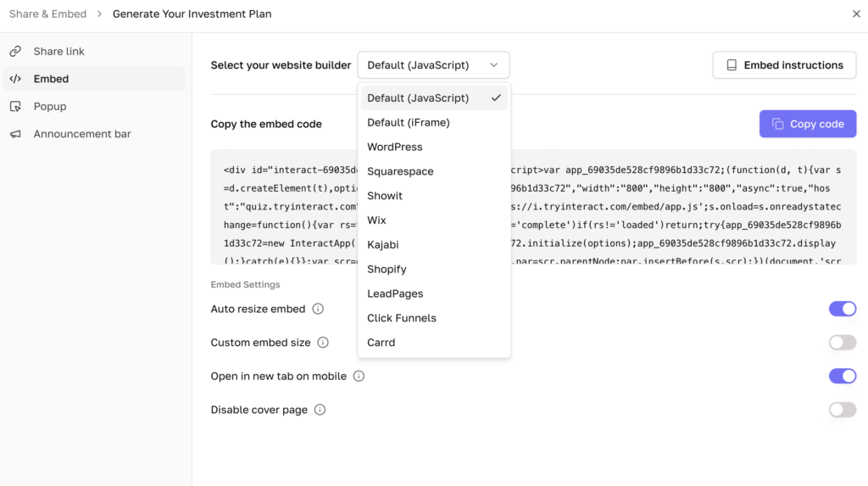Viewport: 868px width, 486px height.
Task: Open Embed instructions
Action: pos(784,65)
